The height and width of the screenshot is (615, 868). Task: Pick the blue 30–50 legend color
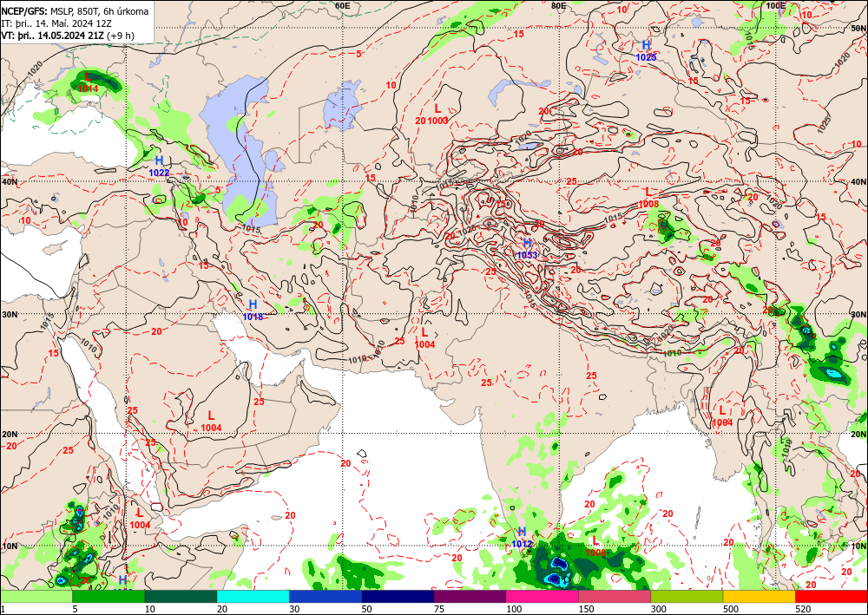[325, 596]
